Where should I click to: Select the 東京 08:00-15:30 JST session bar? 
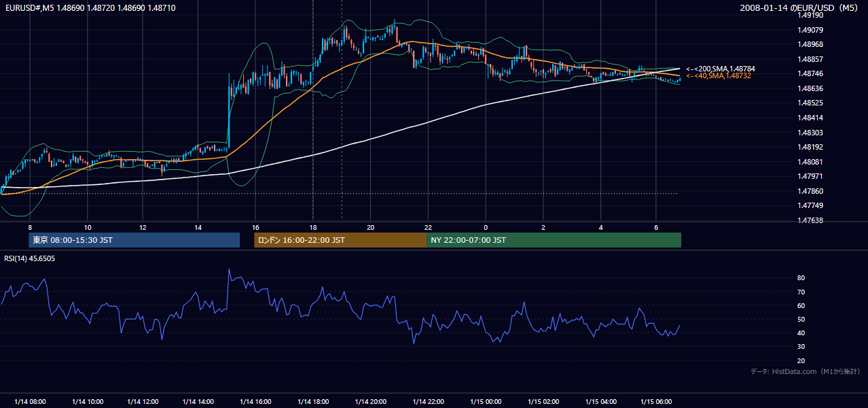134,240
